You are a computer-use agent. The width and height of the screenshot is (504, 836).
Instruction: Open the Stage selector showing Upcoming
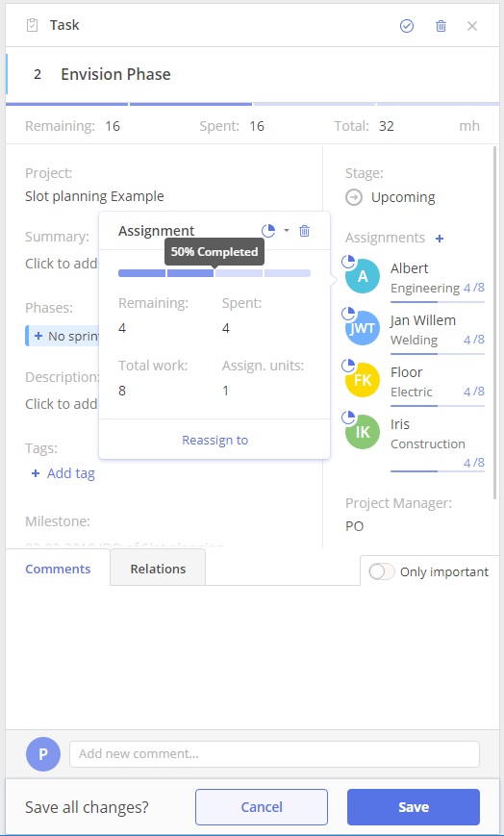391,197
